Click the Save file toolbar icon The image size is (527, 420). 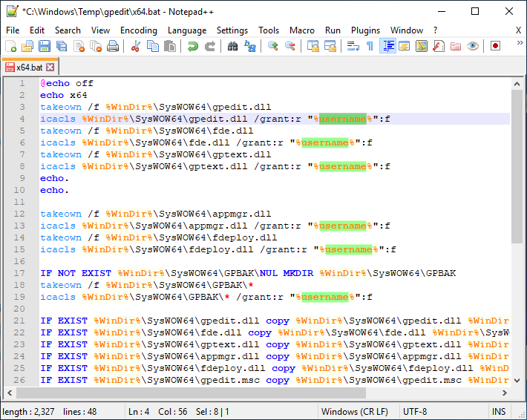pos(44,46)
